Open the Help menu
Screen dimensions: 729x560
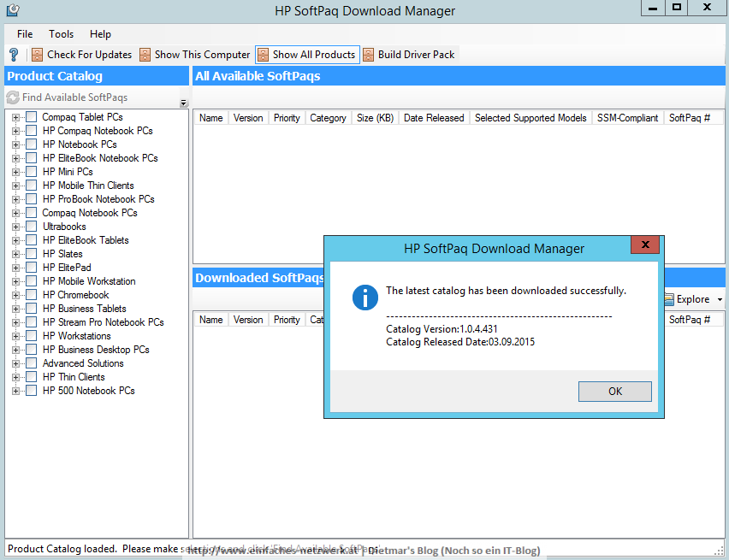pos(100,34)
